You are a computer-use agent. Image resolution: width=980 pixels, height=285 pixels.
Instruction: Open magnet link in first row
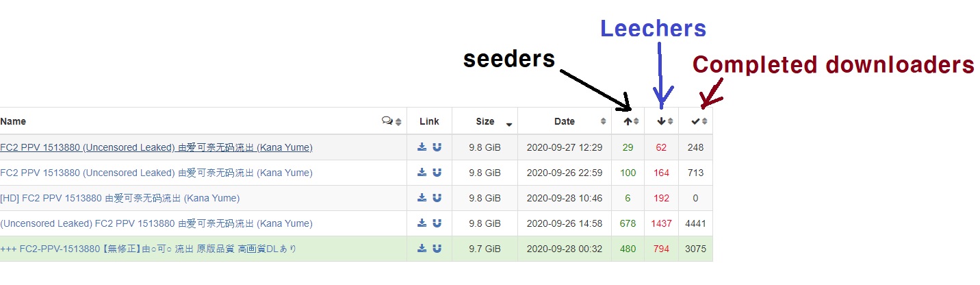437,147
